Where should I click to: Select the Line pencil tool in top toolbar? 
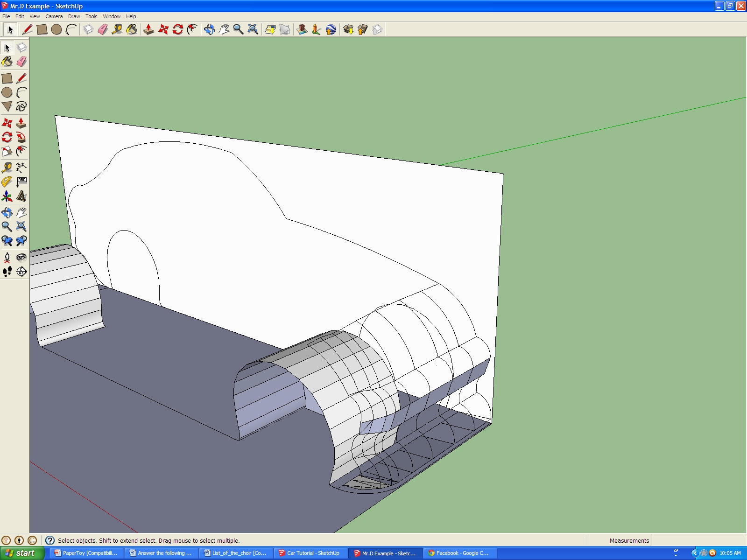click(x=27, y=29)
